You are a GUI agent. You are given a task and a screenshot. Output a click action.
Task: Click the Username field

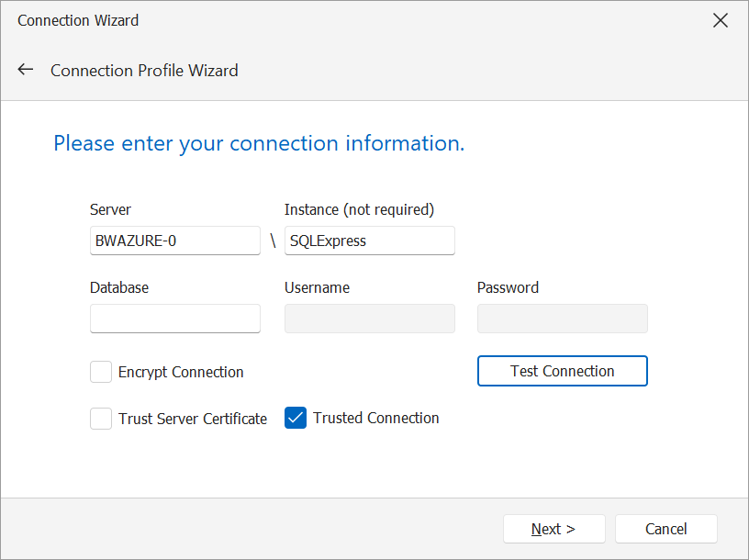[x=369, y=319]
